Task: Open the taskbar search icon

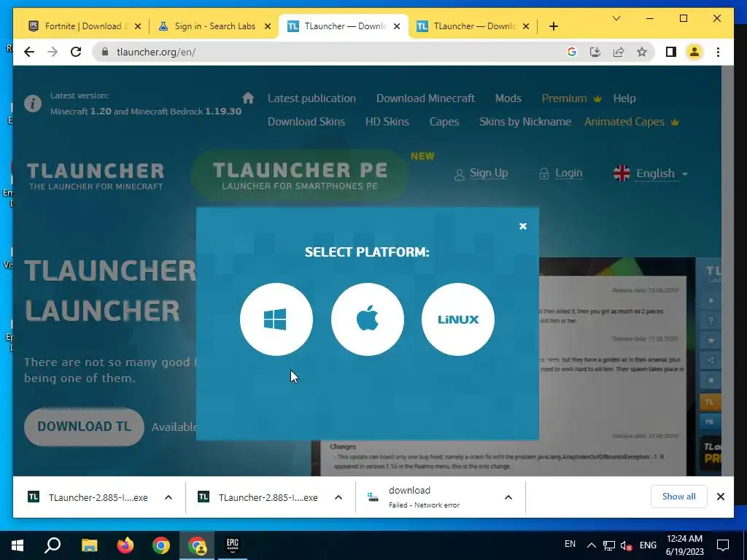Action: click(x=53, y=545)
